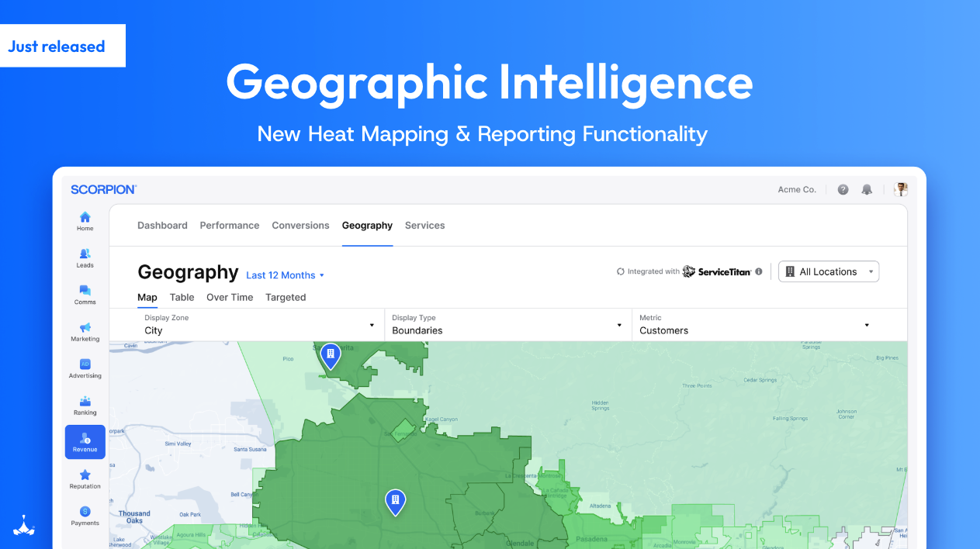Change the Last 12 Months date range
The image size is (980, 549).
(285, 275)
